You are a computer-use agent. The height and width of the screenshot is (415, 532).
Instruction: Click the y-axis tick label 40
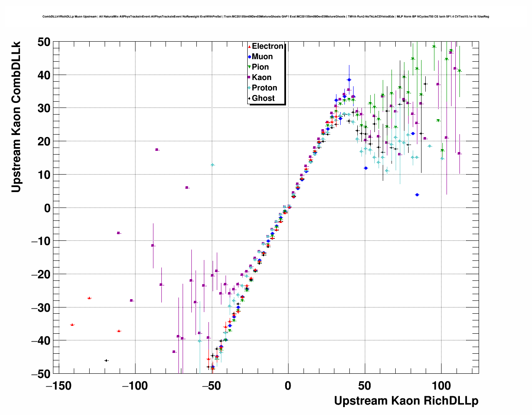44,75
